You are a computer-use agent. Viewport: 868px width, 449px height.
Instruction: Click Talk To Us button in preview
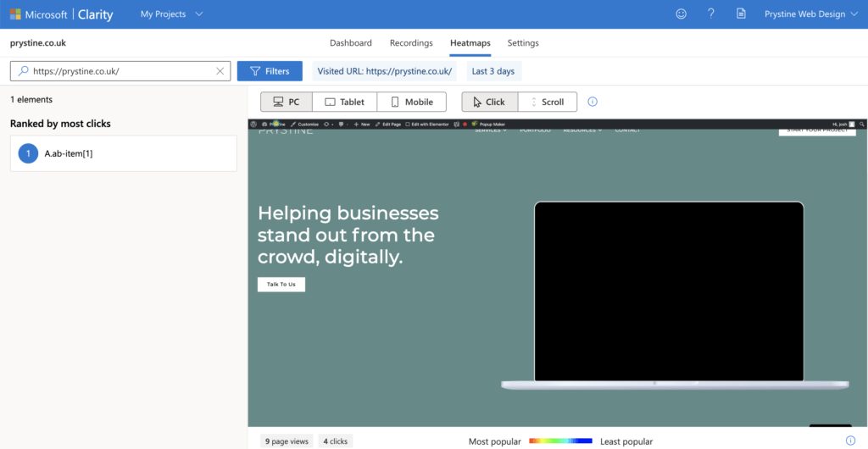coord(281,284)
